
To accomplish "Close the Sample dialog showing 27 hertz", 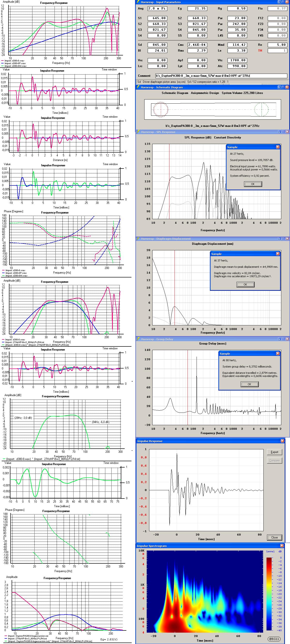I will 278,147.
